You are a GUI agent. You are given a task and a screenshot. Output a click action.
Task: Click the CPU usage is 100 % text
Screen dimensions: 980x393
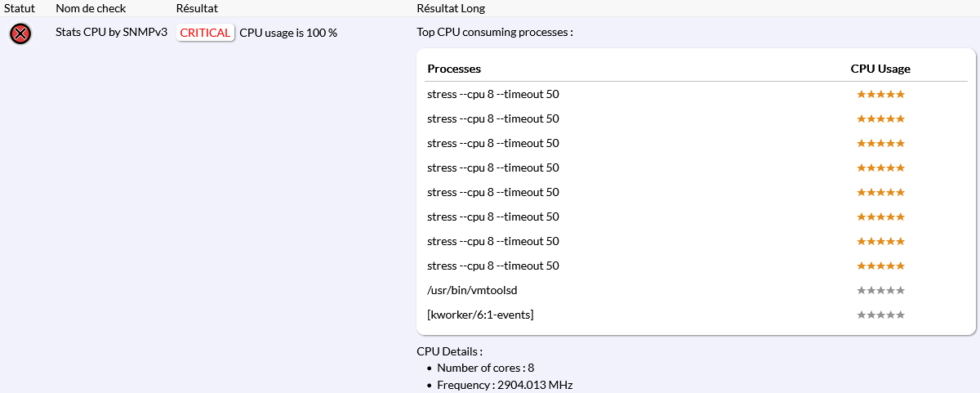288,33
